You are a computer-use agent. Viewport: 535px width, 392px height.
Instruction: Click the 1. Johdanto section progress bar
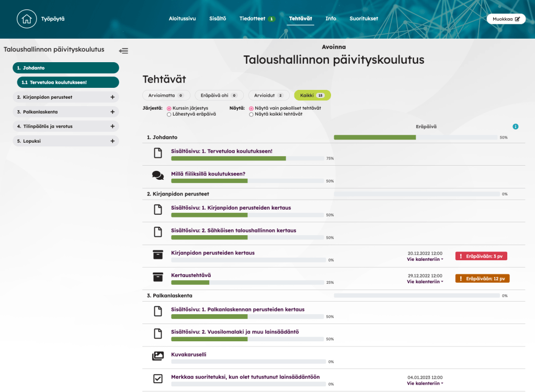click(x=415, y=137)
